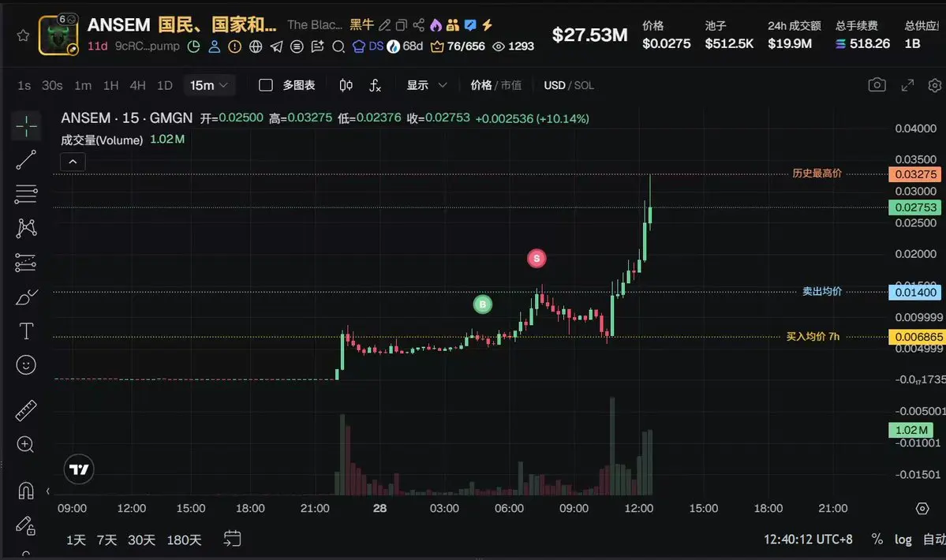Open Fibonacci retracement lines tool
The height and width of the screenshot is (560, 946).
point(26,193)
